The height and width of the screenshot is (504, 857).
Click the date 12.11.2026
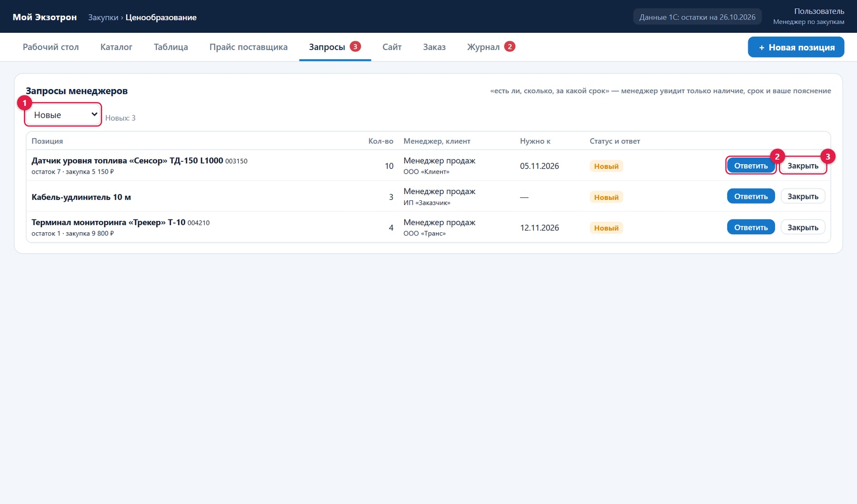coord(539,228)
